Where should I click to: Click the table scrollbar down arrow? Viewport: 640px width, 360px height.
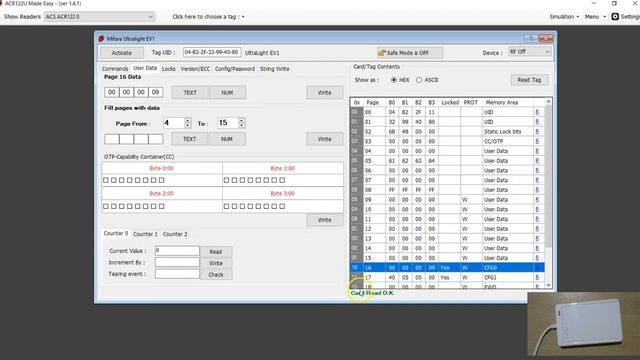[549, 285]
